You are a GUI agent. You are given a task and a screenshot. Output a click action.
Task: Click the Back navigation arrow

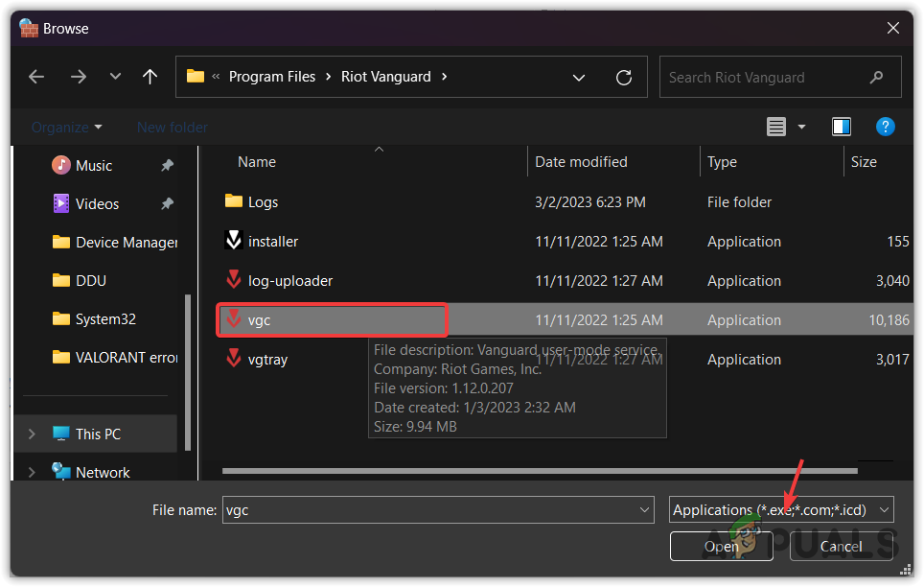coord(36,77)
